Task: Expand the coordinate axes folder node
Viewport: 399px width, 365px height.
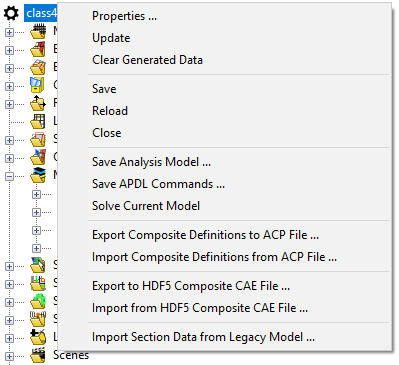Action: pyautogui.click(x=9, y=104)
